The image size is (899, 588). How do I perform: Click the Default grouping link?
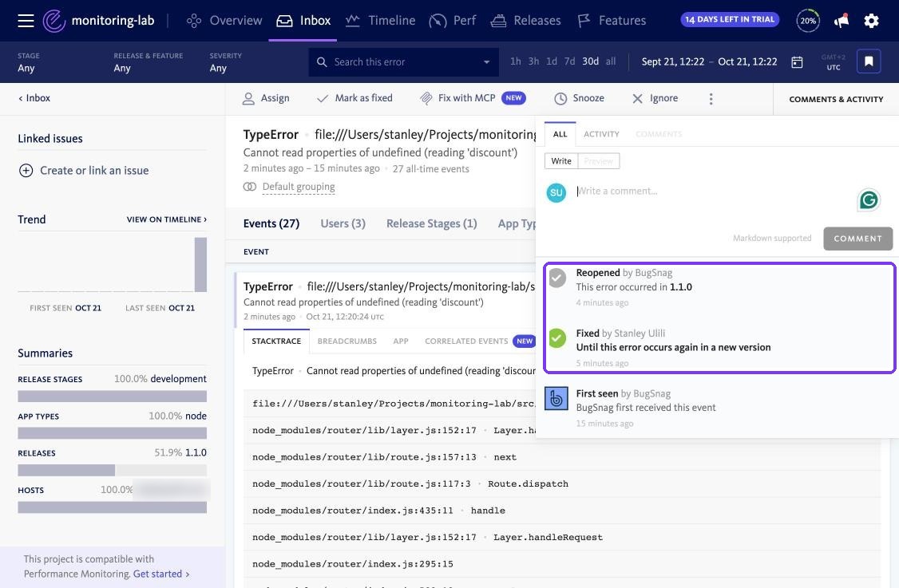tap(299, 187)
